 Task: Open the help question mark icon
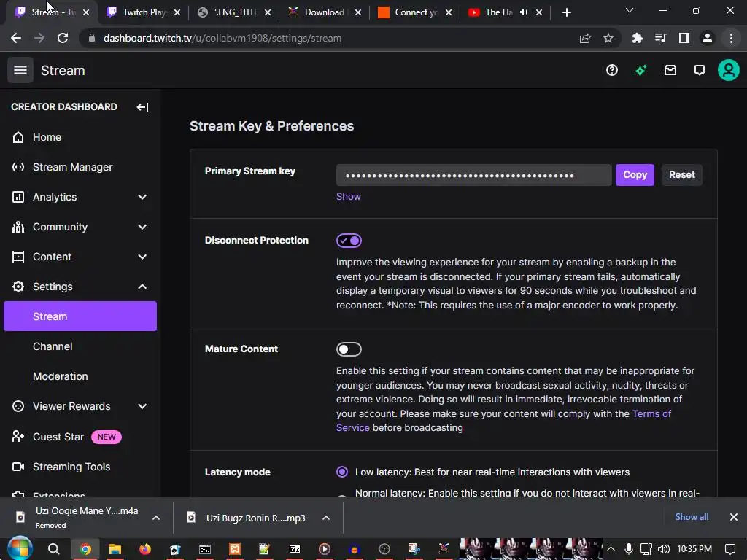coord(612,71)
